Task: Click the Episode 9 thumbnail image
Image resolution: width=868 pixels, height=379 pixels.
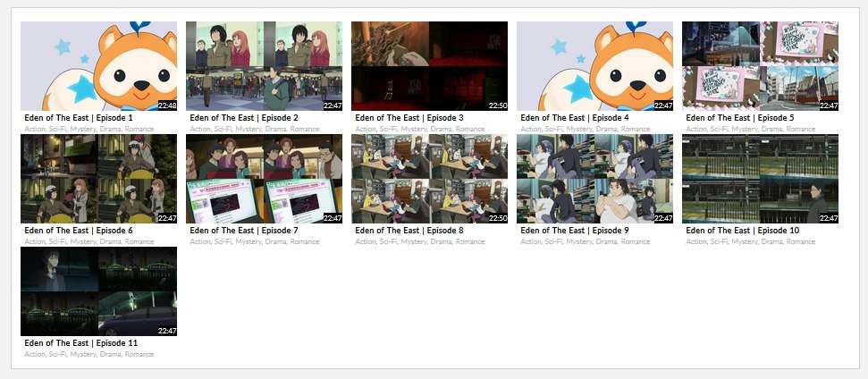Action: pos(594,179)
